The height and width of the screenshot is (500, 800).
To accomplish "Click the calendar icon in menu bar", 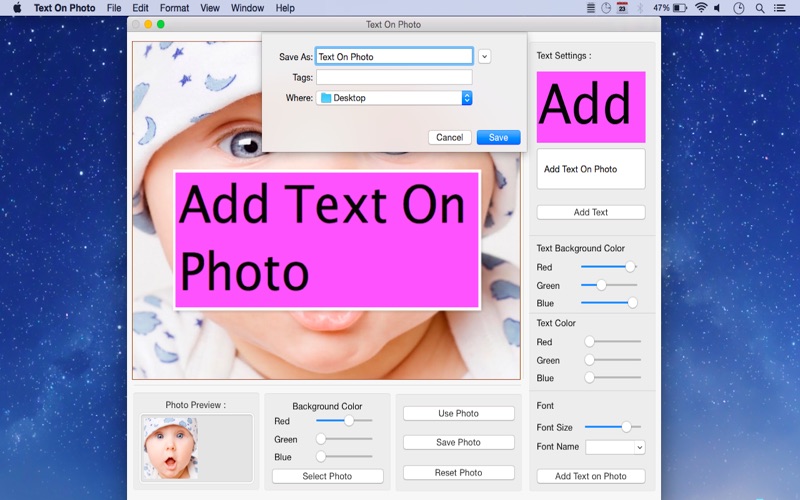I will click(x=622, y=8).
